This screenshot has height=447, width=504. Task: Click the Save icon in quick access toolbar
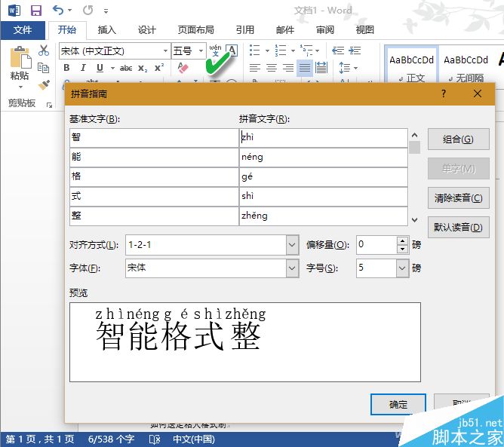coord(36,11)
